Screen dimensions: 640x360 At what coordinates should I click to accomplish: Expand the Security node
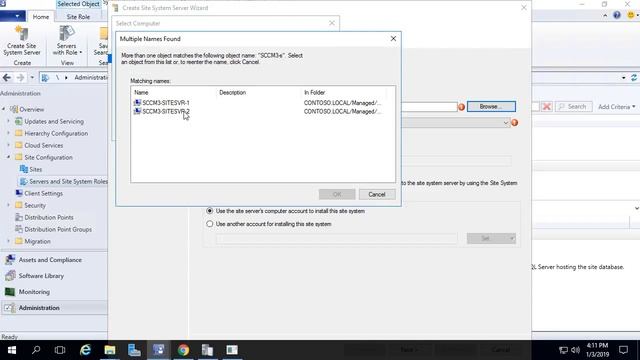[8, 205]
